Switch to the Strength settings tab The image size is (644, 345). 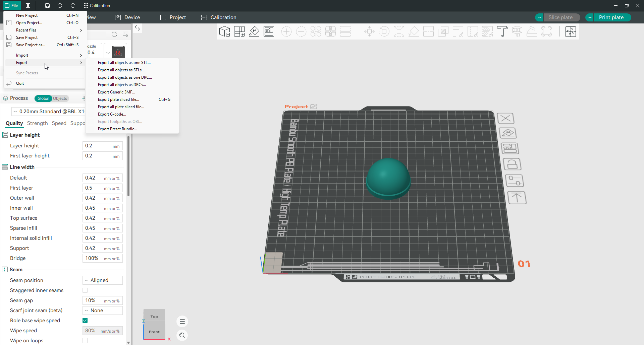[x=37, y=123]
